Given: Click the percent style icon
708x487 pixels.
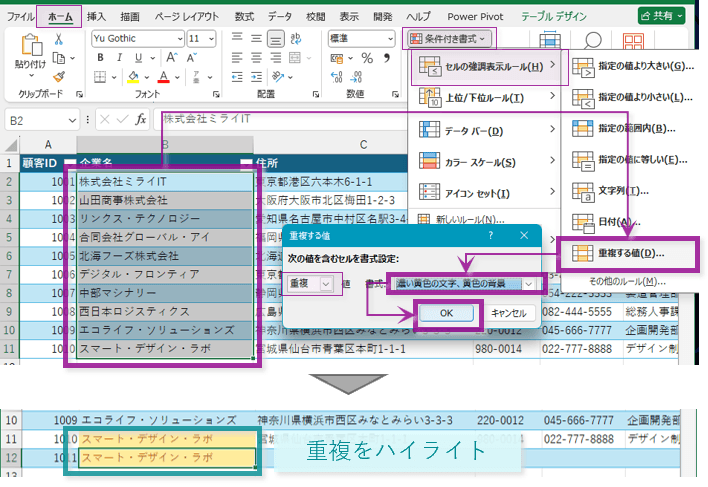Looking at the screenshot, I should (367, 58).
